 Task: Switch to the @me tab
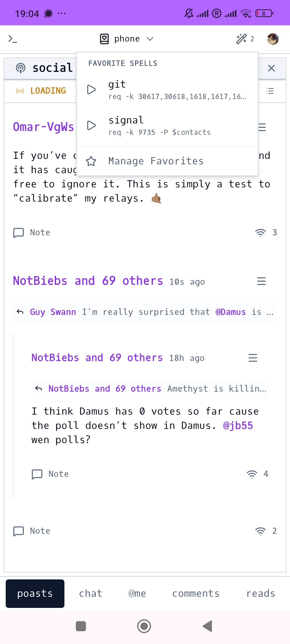(x=137, y=593)
